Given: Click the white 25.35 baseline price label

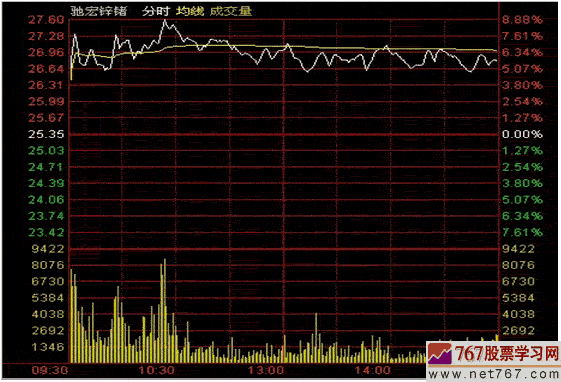Looking at the screenshot, I should [x=46, y=134].
